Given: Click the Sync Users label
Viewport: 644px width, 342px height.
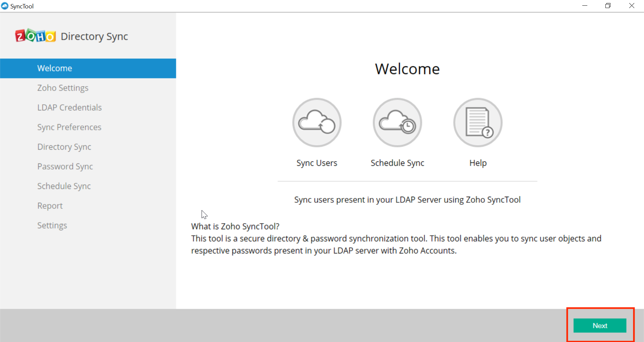Looking at the screenshot, I should pos(316,163).
